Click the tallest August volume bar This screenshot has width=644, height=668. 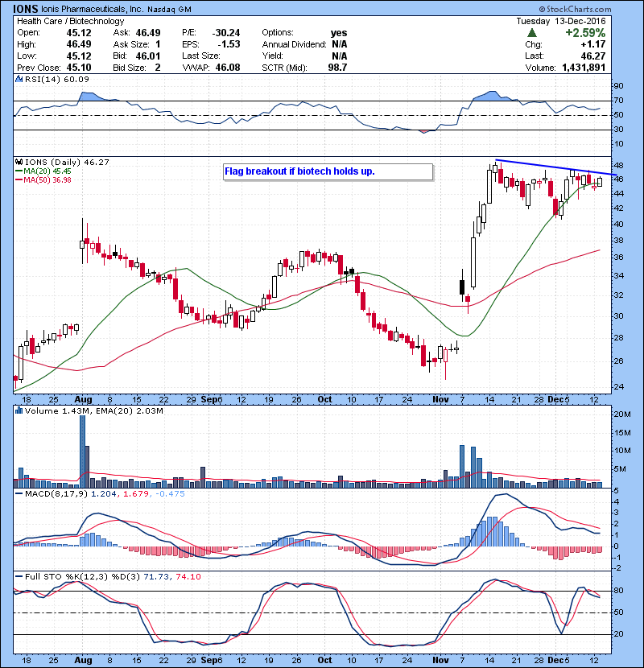pos(82,452)
